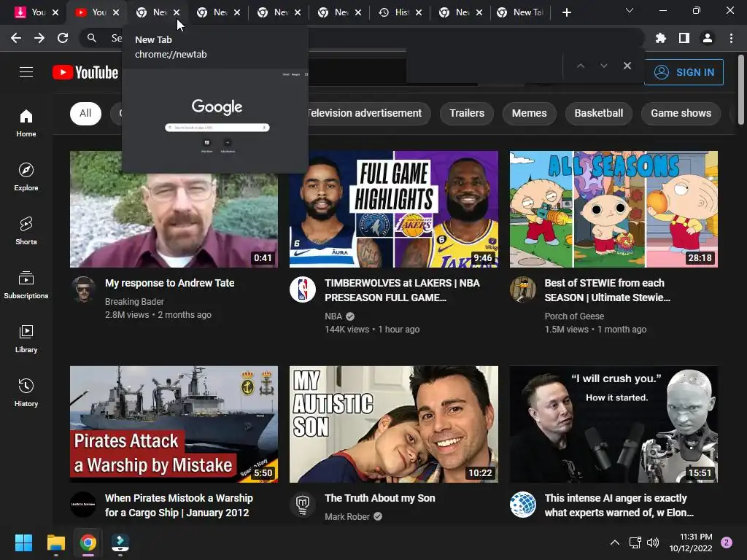Viewport: 747px width, 560px height.
Task: Play the Pirates Attack a Warship thumbnail
Action: click(174, 424)
